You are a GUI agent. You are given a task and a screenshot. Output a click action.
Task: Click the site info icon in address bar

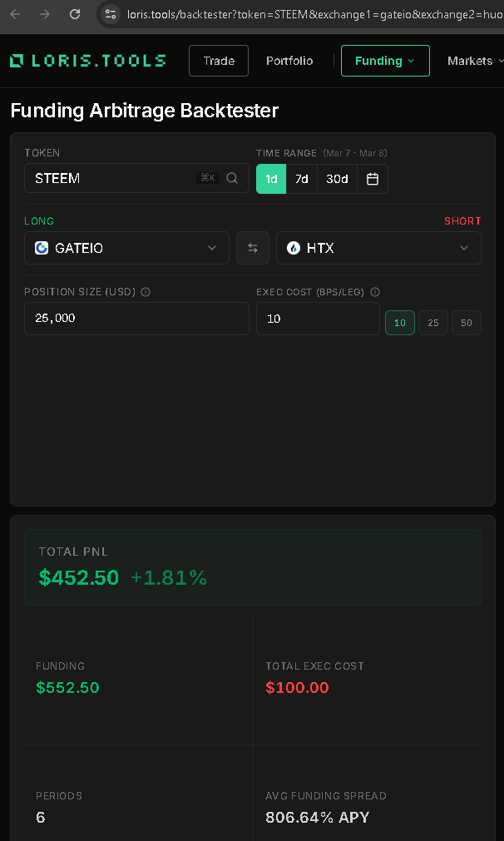pos(111,14)
